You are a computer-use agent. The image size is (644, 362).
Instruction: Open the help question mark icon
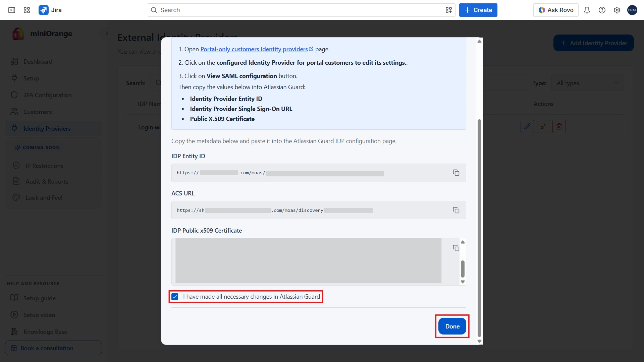tap(602, 10)
